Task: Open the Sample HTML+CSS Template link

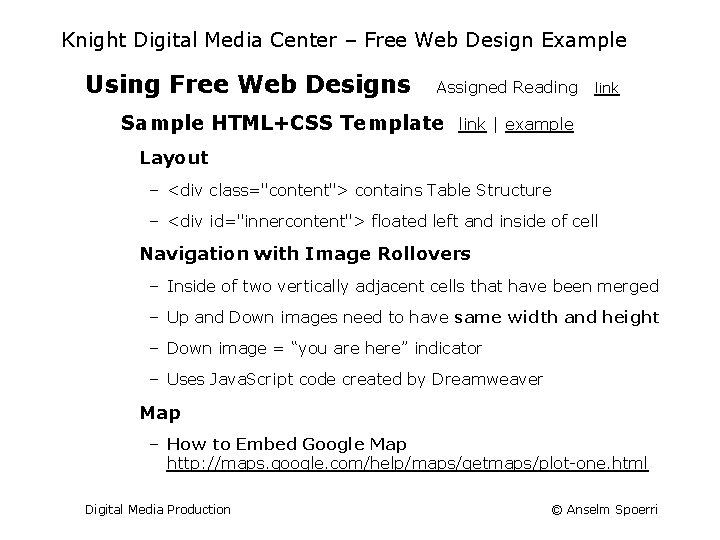Action: [x=472, y=124]
